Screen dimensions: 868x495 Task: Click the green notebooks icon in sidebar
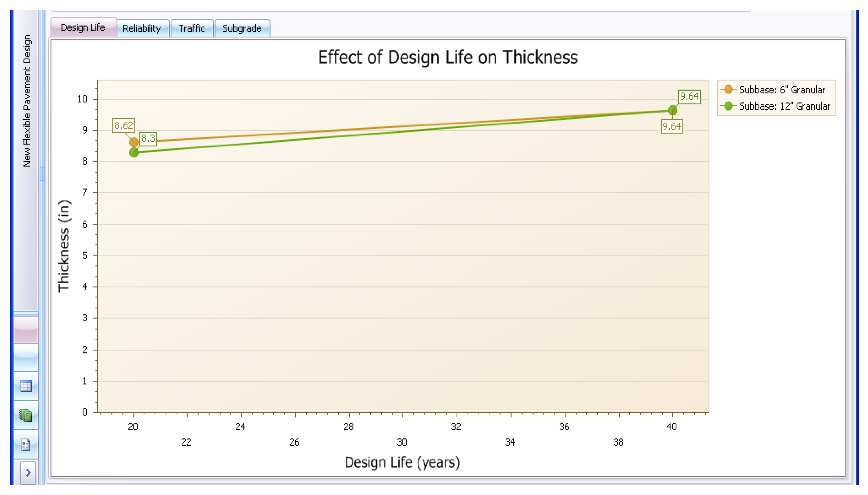26,415
